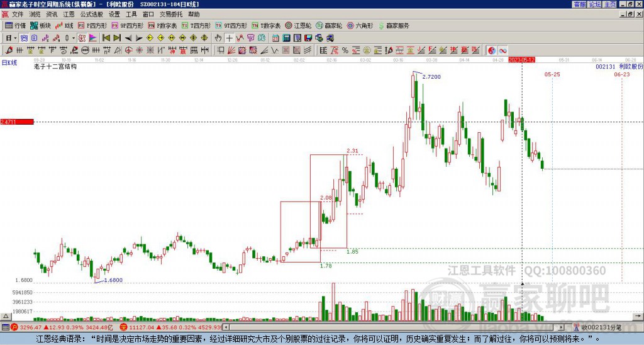Open the P四方形 tool
Viewport: 644px width, 345px height.
[92, 25]
